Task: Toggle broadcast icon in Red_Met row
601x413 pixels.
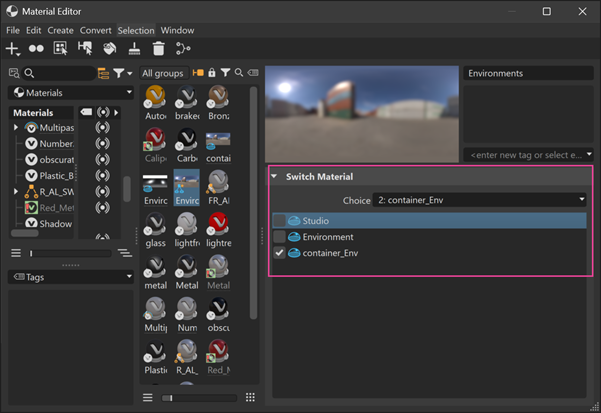Action: pos(102,207)
